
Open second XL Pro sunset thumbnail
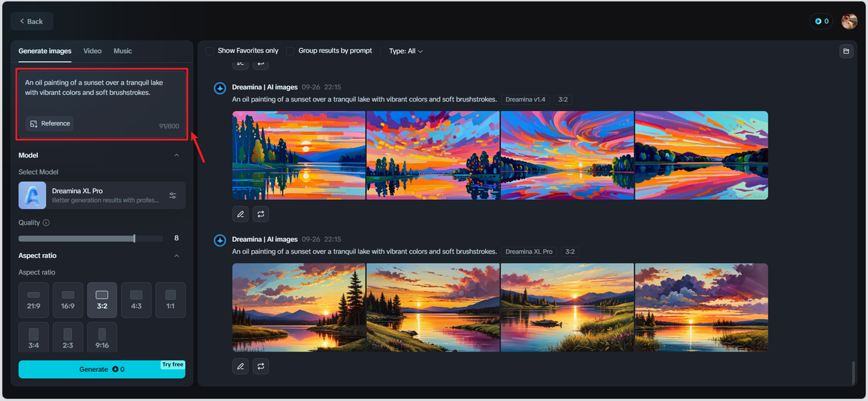point(433,308)
